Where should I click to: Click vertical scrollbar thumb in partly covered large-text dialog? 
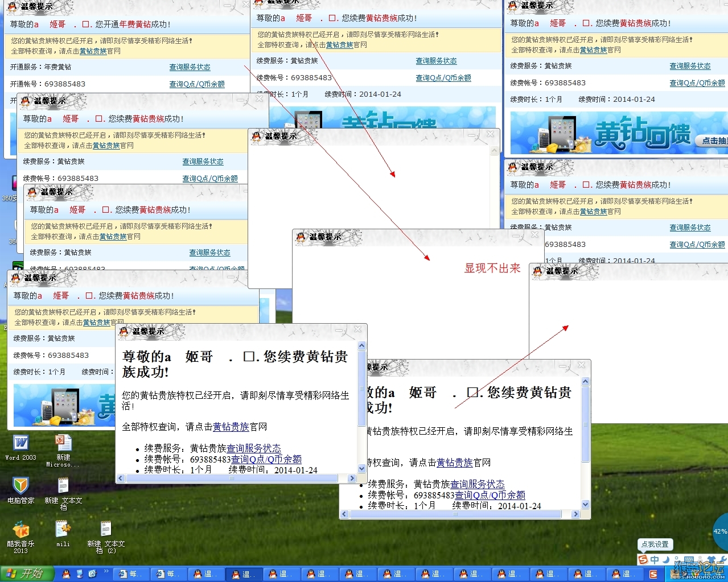[586, 424]
